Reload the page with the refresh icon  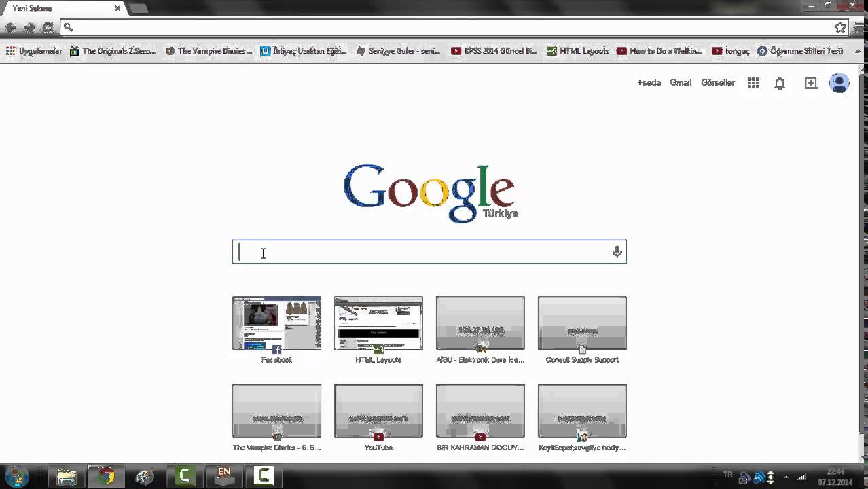[x=48, y=27]
